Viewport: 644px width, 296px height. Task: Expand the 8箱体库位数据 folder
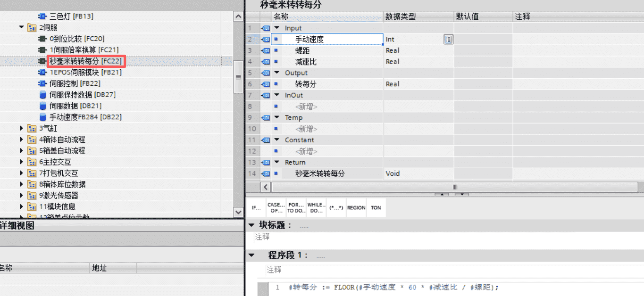[22, 184]
